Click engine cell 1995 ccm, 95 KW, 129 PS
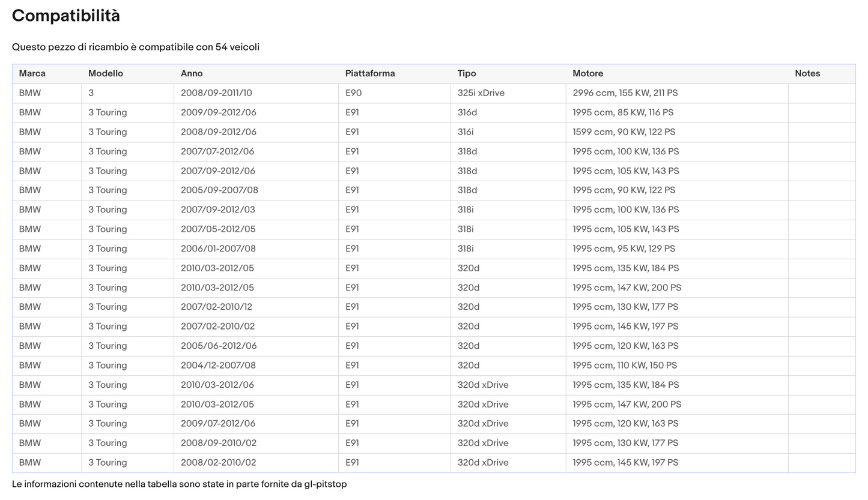 677,249
